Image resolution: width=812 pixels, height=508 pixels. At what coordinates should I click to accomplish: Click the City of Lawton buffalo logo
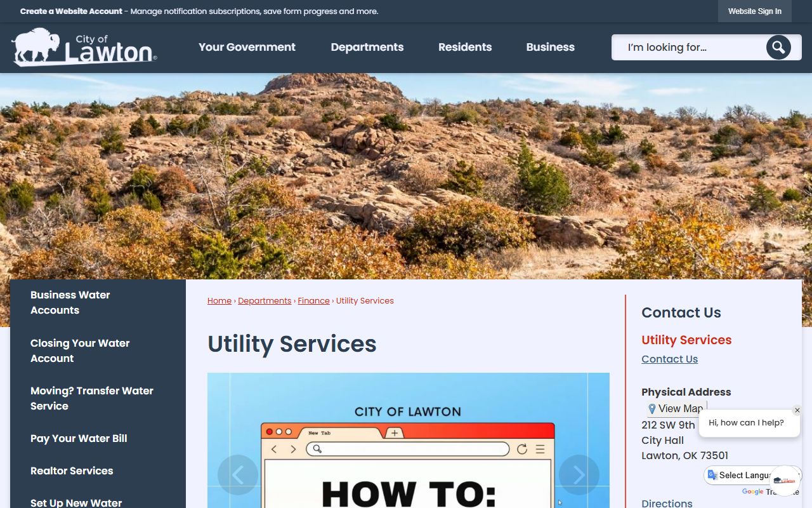coord(84,47)
